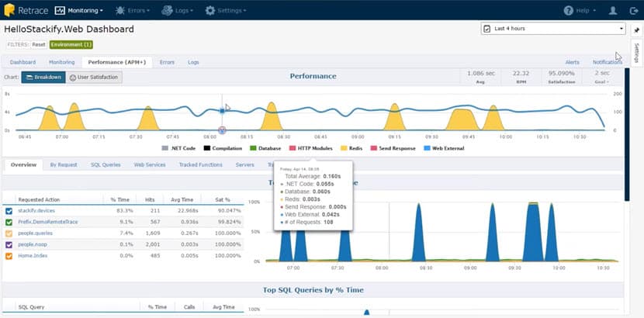Open the 2 sec Goal dropdown
Viewport: 644px width, 318px height.
[602, 77]
